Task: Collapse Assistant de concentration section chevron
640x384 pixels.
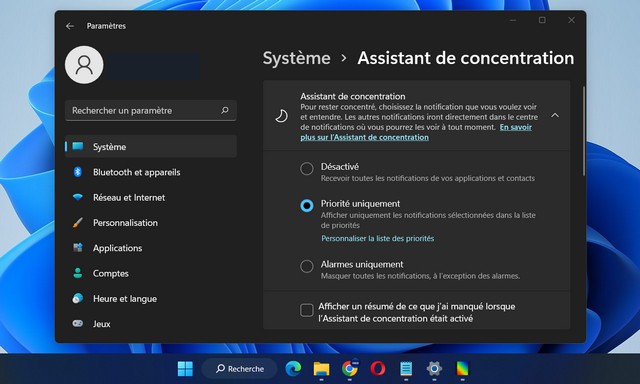Action: (x=555, y=115)
